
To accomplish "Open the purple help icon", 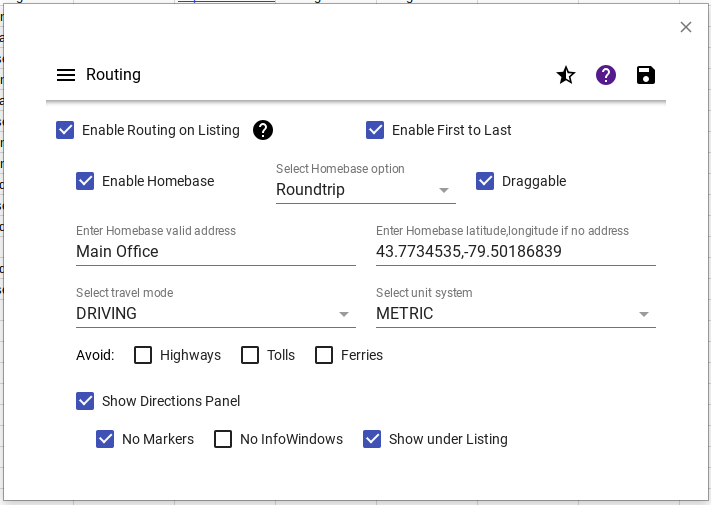I will point(606,75).
